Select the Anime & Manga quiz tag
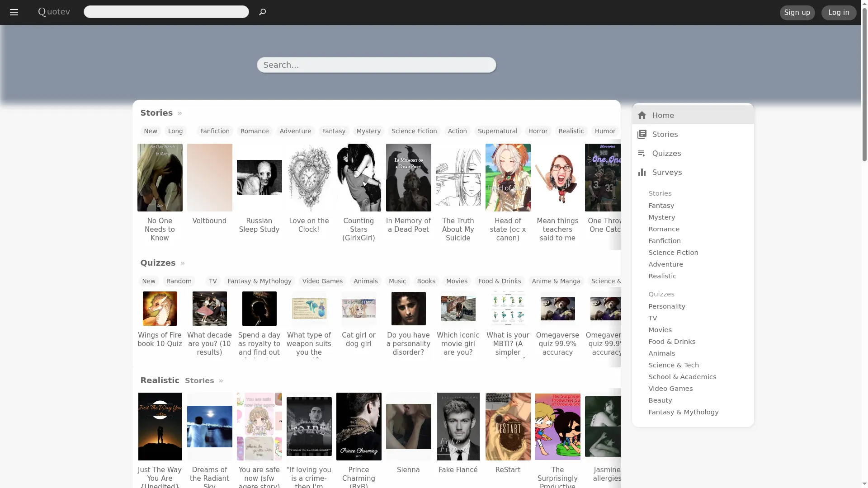 [556, 281]
